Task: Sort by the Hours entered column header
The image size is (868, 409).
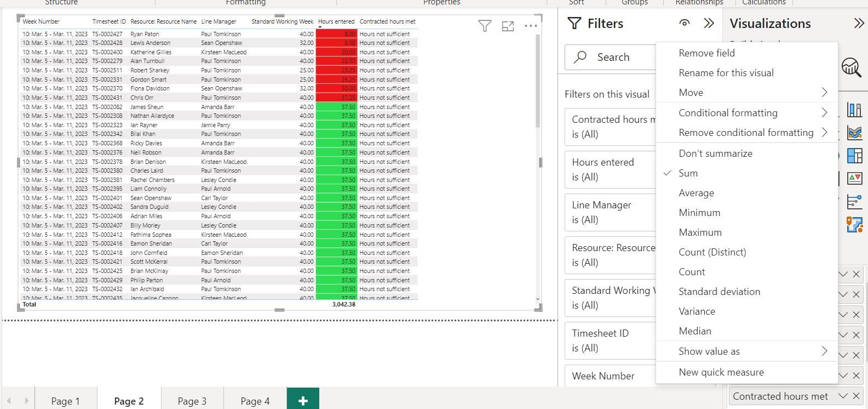Action: 336,21
